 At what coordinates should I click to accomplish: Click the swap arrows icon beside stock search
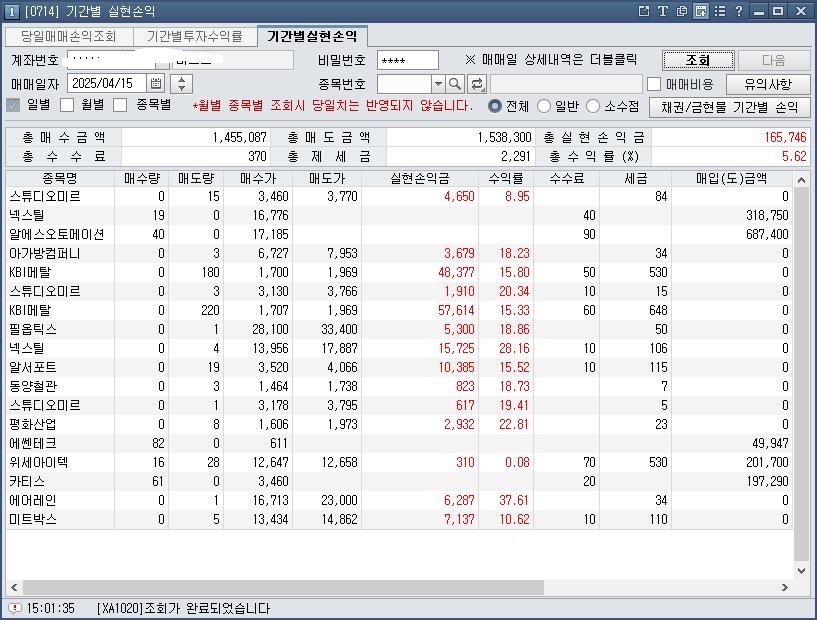(477, 84)
